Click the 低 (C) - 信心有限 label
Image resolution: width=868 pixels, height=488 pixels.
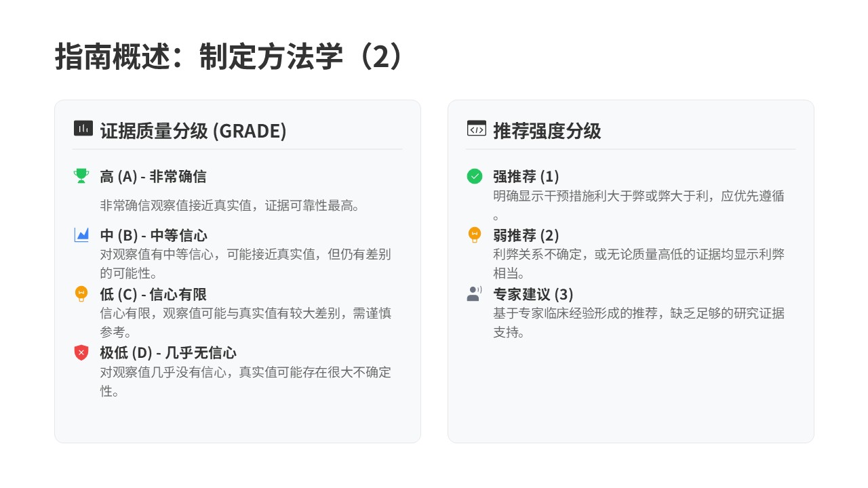[x=153, y=295]
